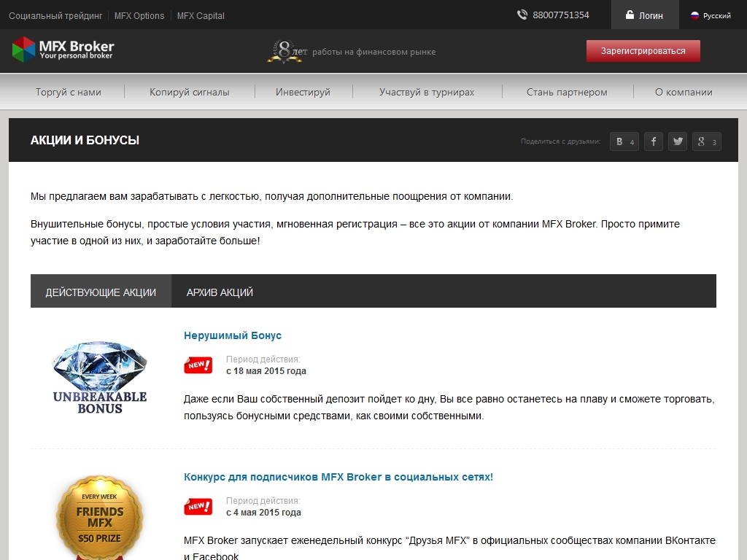
Task: Open the Нерушимый Бонус promotion link
Action: (x=233, y=335)
